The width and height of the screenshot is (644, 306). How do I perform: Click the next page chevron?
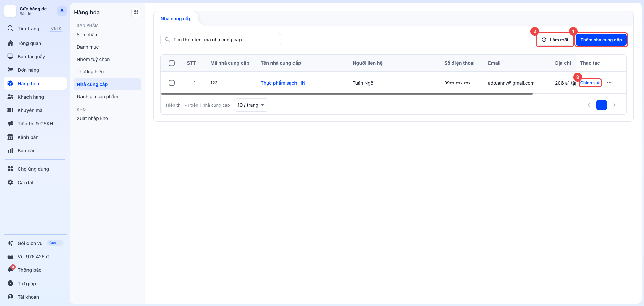coord(614,105)
